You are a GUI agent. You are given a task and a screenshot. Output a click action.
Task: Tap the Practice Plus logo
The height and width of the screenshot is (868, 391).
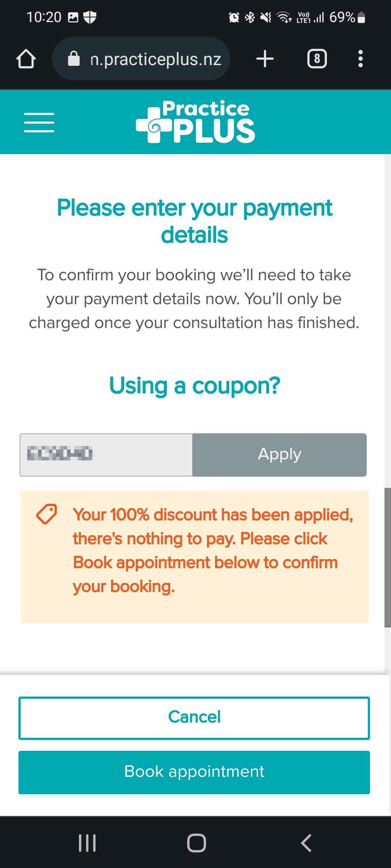195,122
